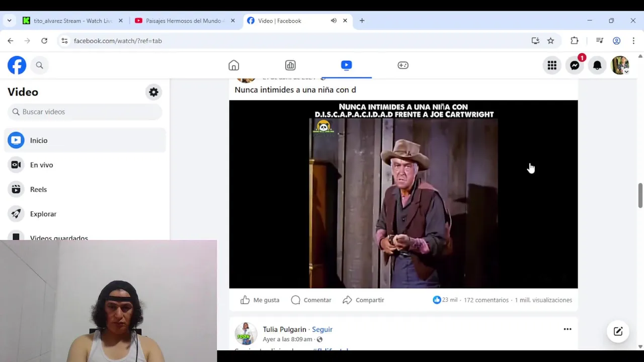
Task: Click the Facebook search magnifier icon
Action: tap(39, 65)
